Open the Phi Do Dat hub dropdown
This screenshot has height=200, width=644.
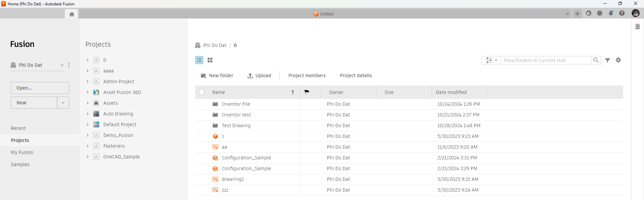tap(62, 65)
